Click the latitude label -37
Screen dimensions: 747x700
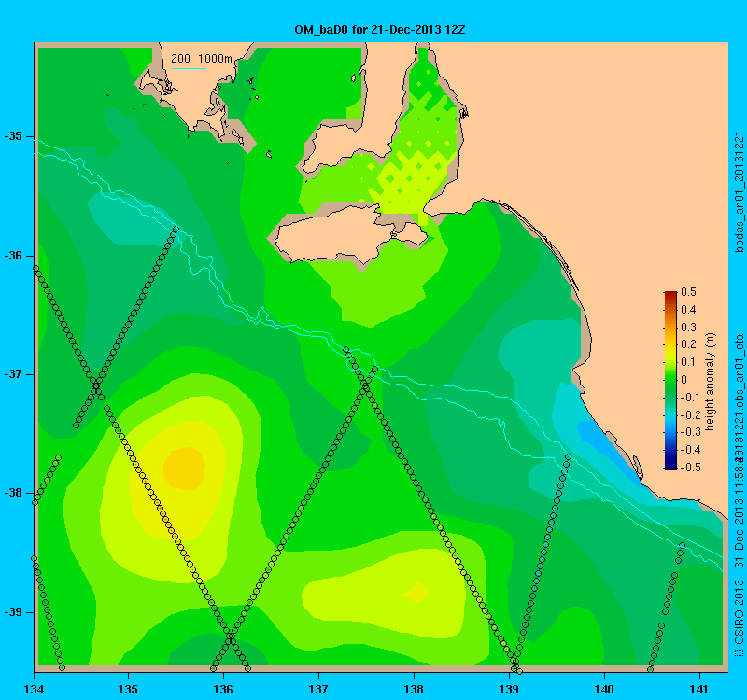coord(14,374)
